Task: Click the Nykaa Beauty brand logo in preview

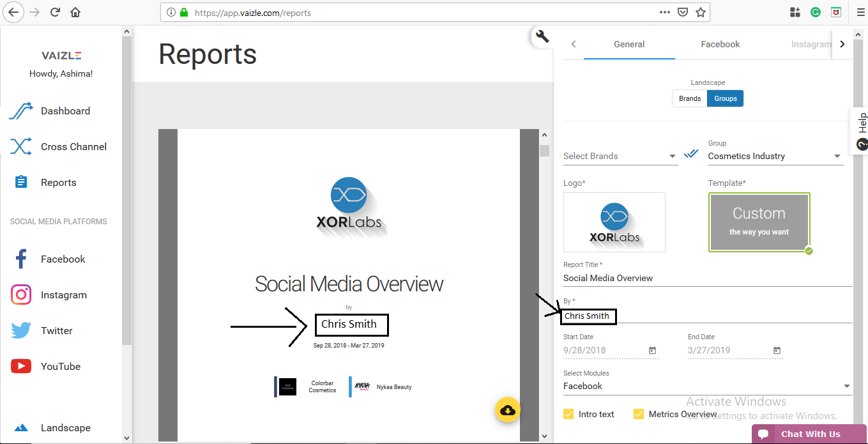Action: (x=362, y=387)
